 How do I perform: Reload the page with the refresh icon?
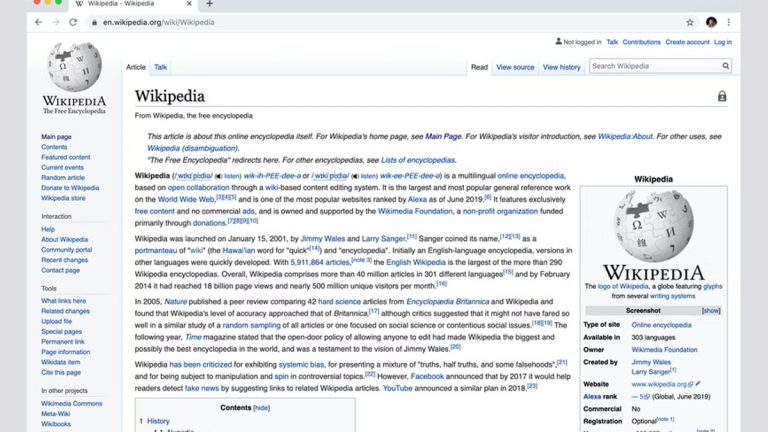73,23
